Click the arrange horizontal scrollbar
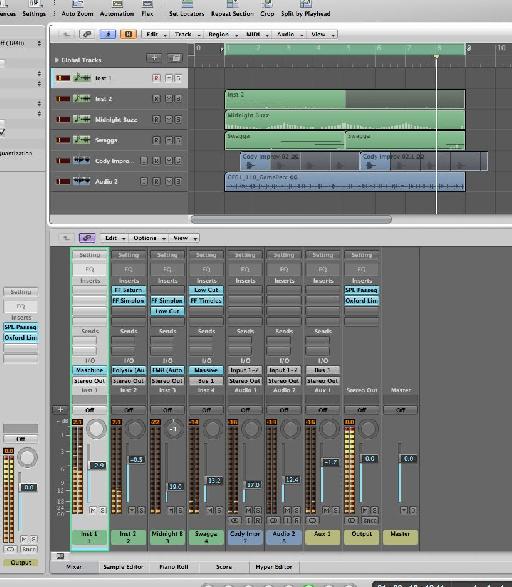The width and height of the screenshot is (512, 587). click(291, 219)
